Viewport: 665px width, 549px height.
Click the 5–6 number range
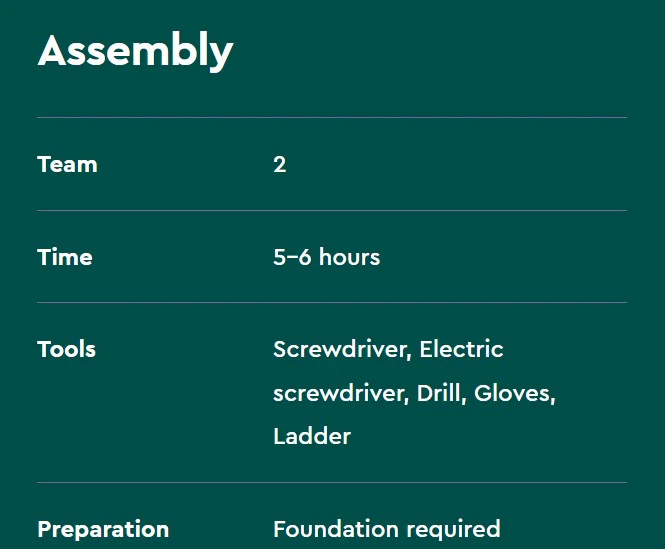coord(292,257)
